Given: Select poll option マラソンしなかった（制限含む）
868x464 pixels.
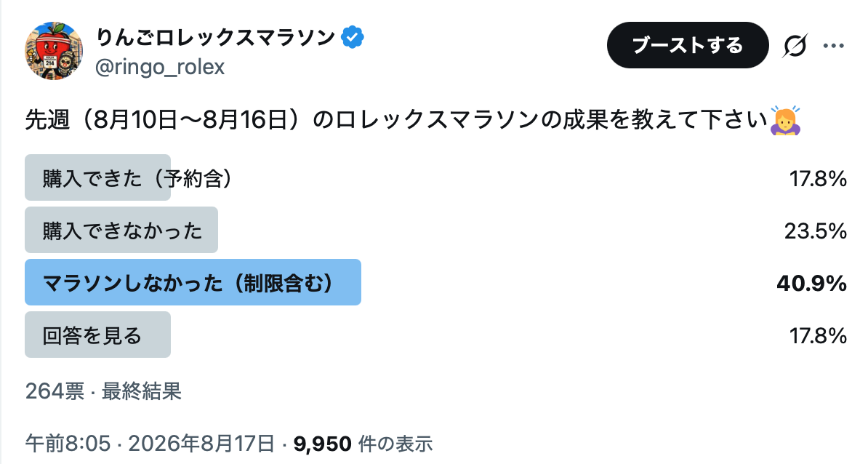Looking at the screenshot, I should point(435,282).
